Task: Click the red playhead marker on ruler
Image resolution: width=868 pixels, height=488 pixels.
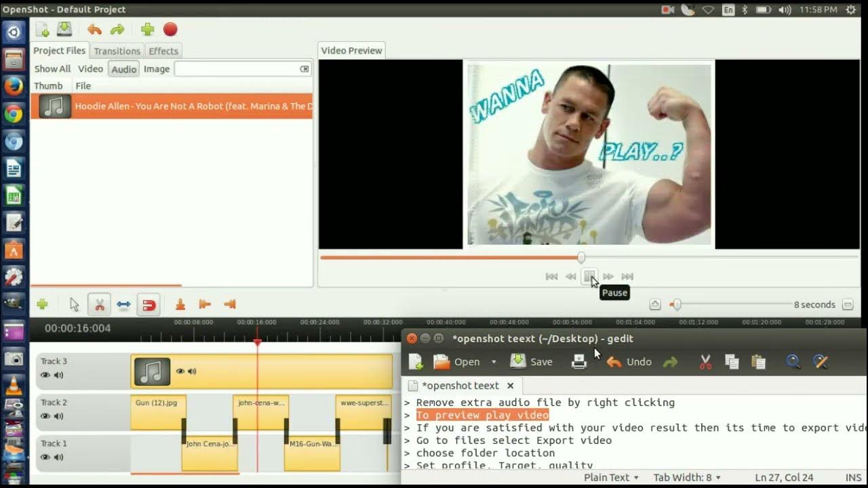Action: point(257,342)
